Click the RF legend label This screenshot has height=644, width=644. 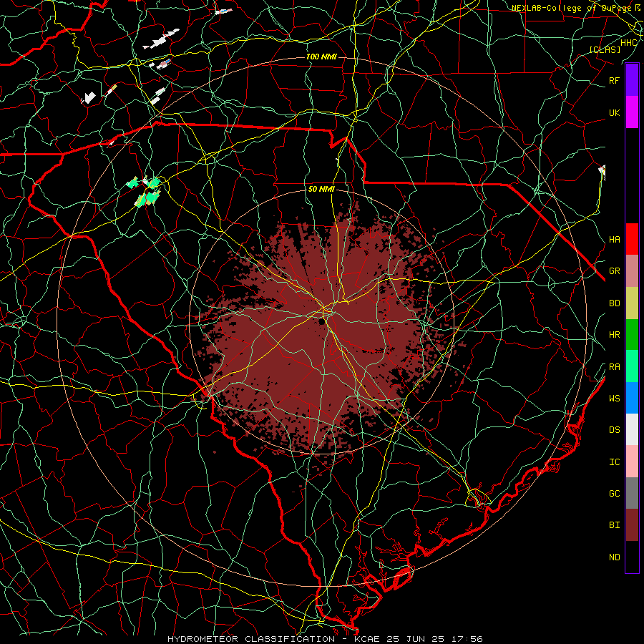click(615, 80)
